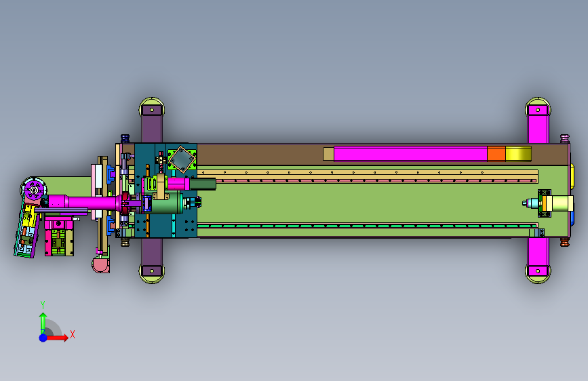Select the purple round wheel at the far left

coord(34,190)
